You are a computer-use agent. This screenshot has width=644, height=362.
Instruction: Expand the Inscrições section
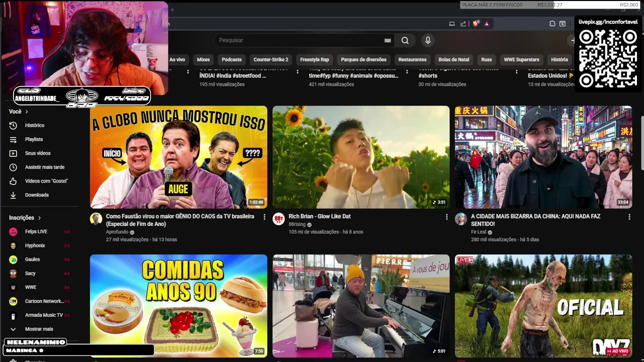coord(25,218)
